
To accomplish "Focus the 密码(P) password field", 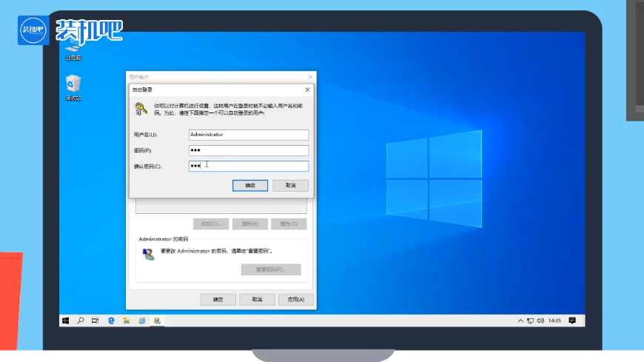I will [x=248, y=150].
